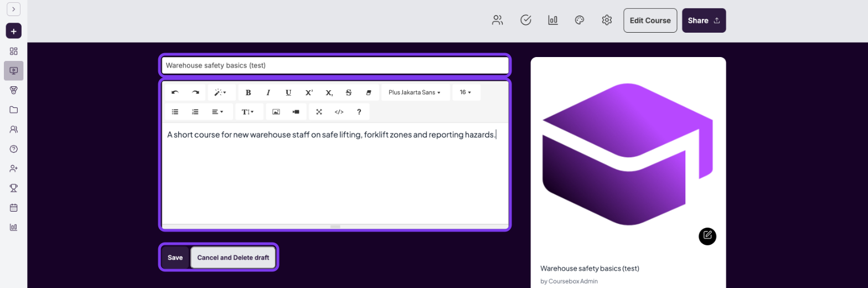Click the edit course image pencil icon
Viewport: 868px width, 288px height.
pyautogui.click(x=707, y=236)
